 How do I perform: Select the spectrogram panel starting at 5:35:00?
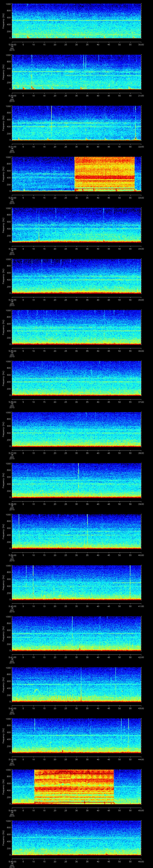pyautogui.click(x=76, y=327)
